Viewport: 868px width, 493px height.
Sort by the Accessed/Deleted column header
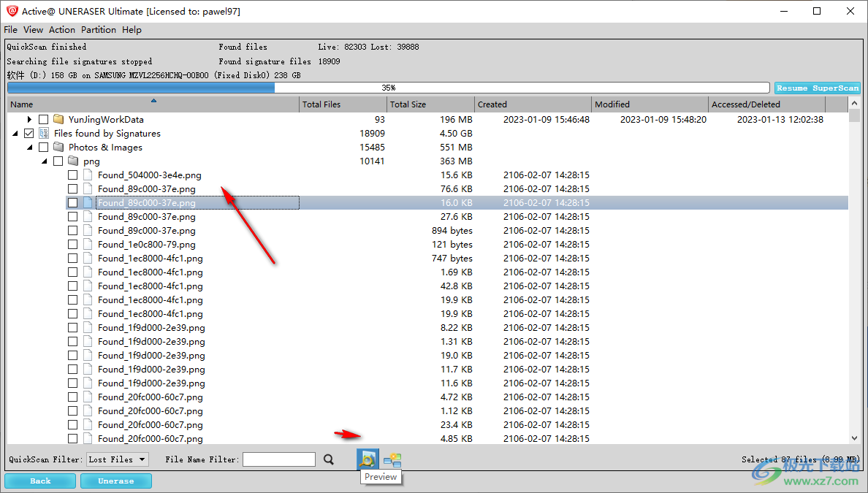[x=766, y=104]
